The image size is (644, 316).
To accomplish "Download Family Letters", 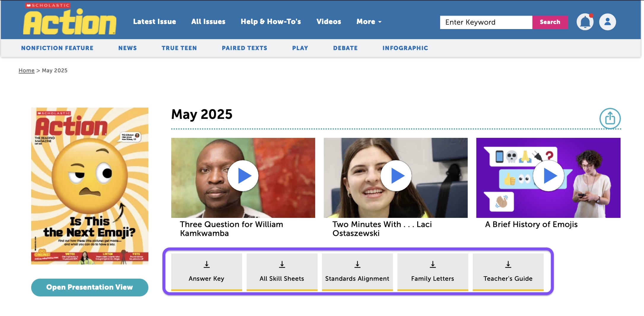I will coord(433,272).
